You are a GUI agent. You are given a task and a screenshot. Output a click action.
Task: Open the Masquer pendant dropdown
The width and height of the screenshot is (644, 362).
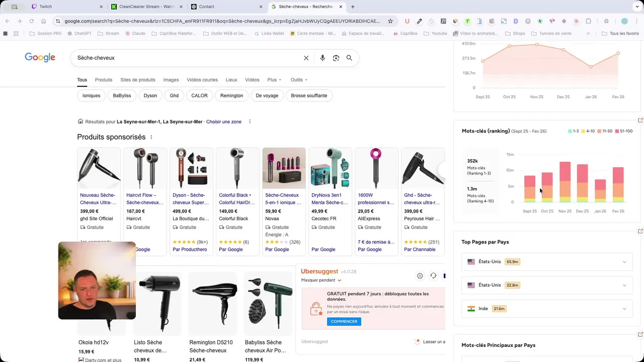[321, 280]
